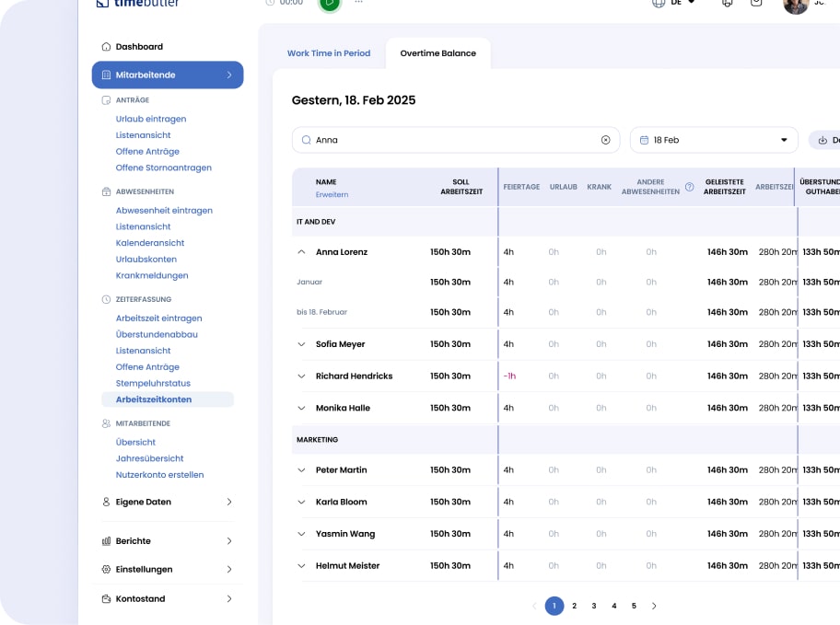840x625 pixels.
Task: Open the user profile avatar
Action: click(796, 5)
